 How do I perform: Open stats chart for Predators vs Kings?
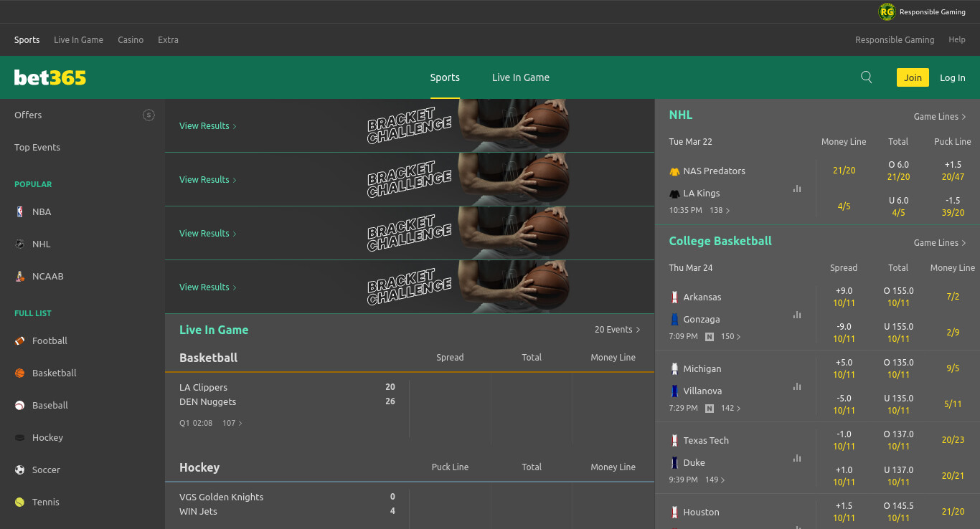click(797, 189)
